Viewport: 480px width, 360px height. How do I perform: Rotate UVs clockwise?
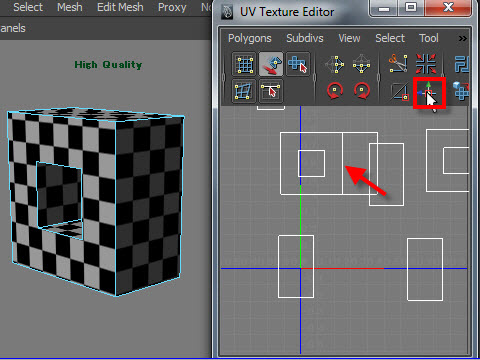[362, 91]
